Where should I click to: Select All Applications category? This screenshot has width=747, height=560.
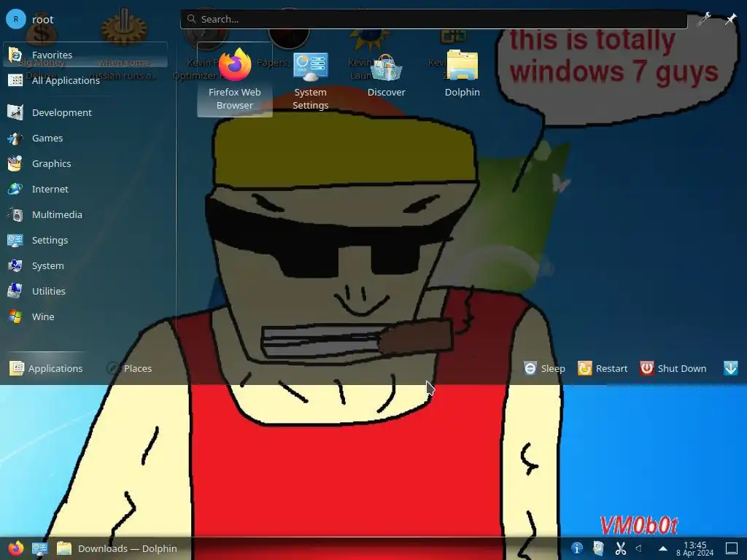coord(85,80)
